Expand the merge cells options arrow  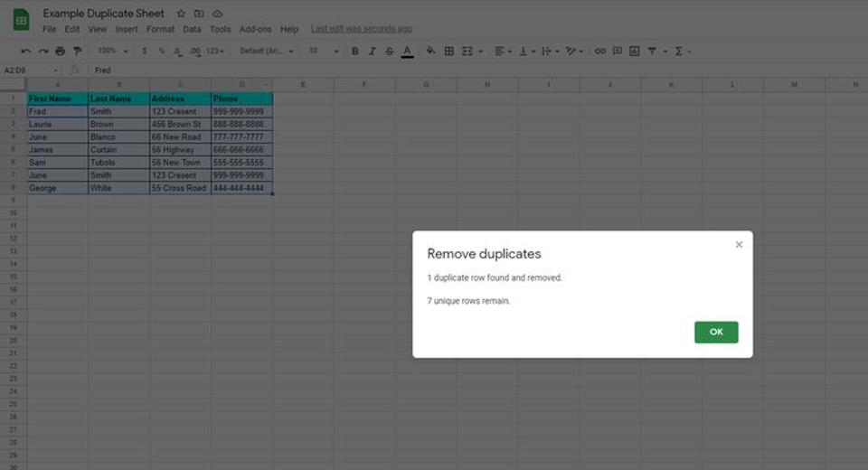pyautogui.click(x=480, y=51)
